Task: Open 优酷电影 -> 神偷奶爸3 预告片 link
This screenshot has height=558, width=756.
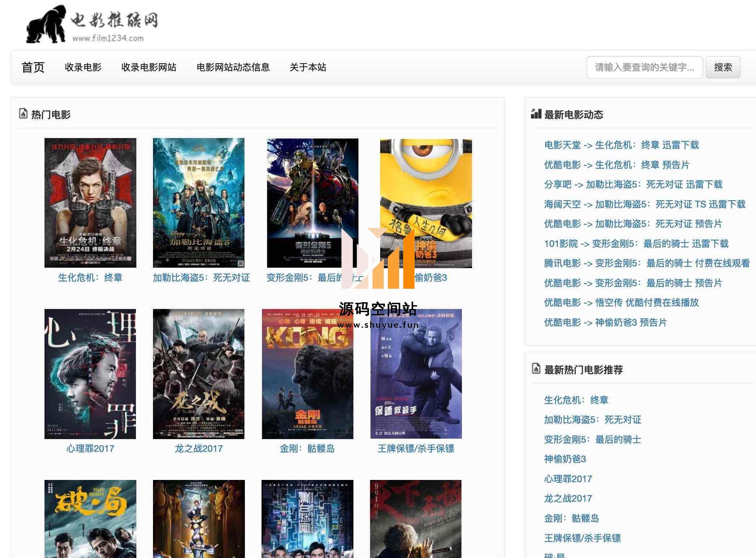Action: [605, 322]
